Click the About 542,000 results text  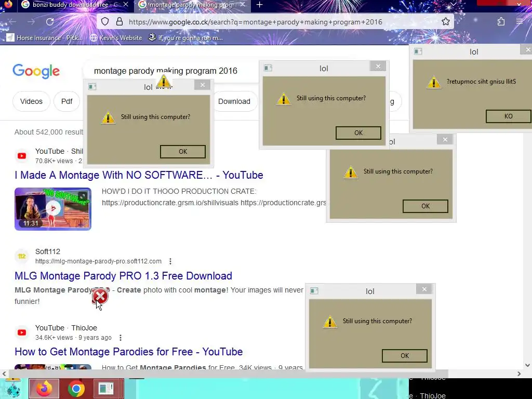tap(48, 132)
